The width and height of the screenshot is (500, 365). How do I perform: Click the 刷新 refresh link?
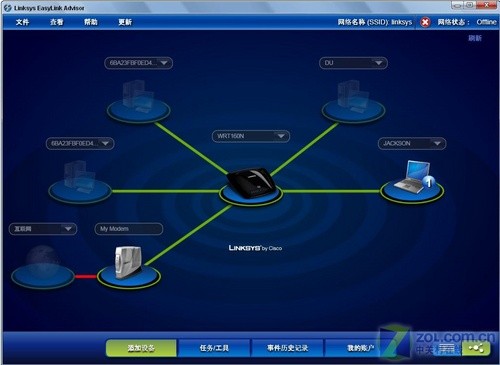coord(475,38)
